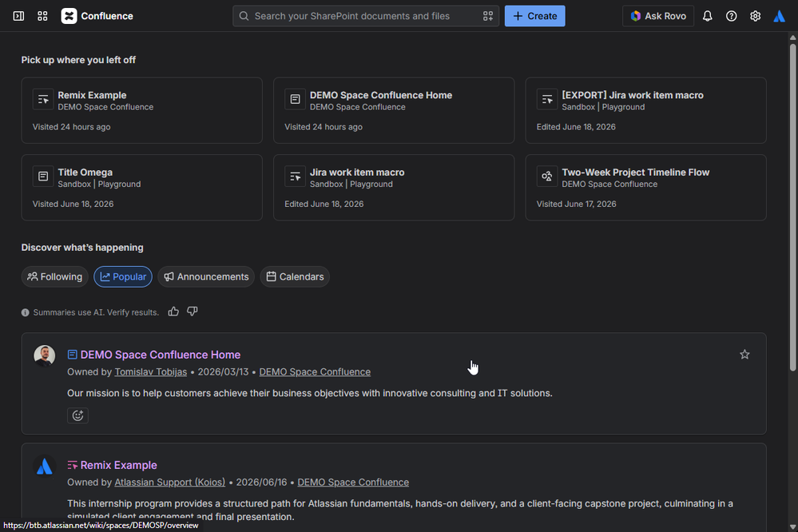The height and width of the screenshot is (532, 798).
Task: Click page icon beside DEMO Space Confluence Home feed title
Action: tap(72, 355)
